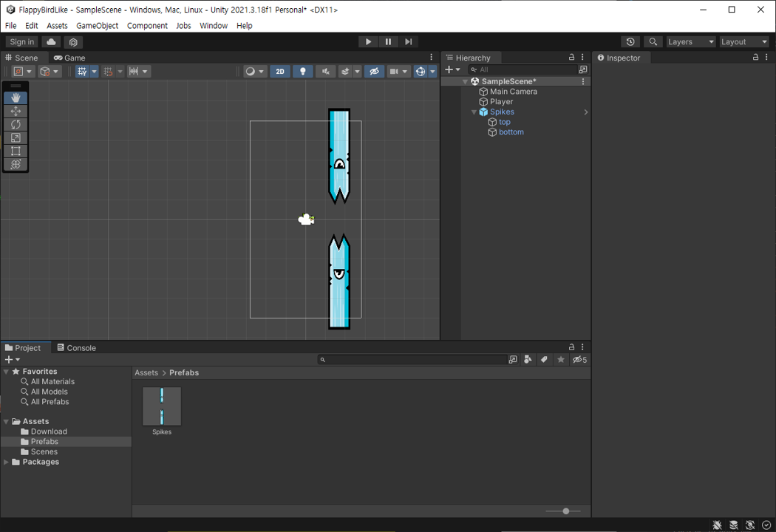Screen dimensions: 776x532
Task: Click the Sign in button
Action: [22, 42]
